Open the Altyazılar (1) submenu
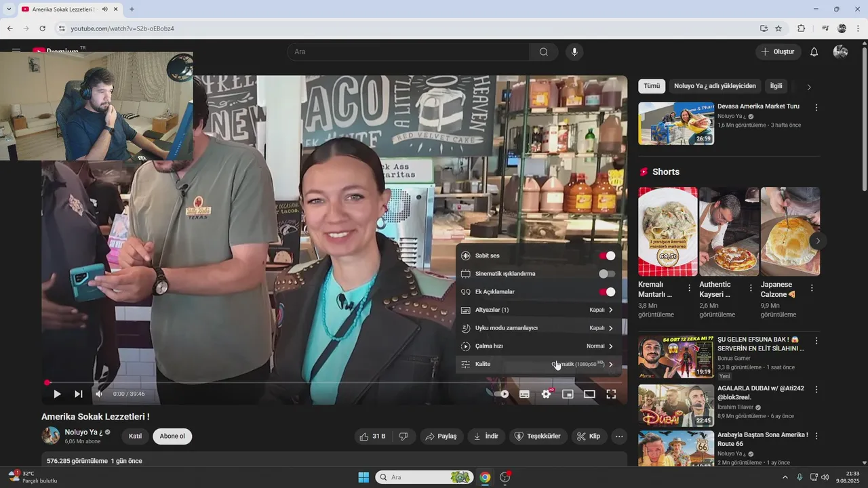This screenshot has width=868, height=488. (538, 310)
